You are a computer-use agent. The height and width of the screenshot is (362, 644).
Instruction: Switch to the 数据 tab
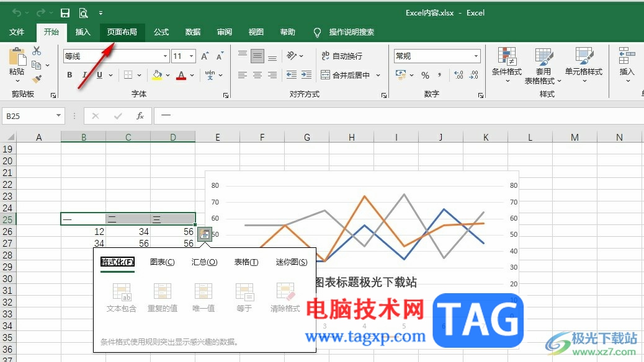coord(192,32)
